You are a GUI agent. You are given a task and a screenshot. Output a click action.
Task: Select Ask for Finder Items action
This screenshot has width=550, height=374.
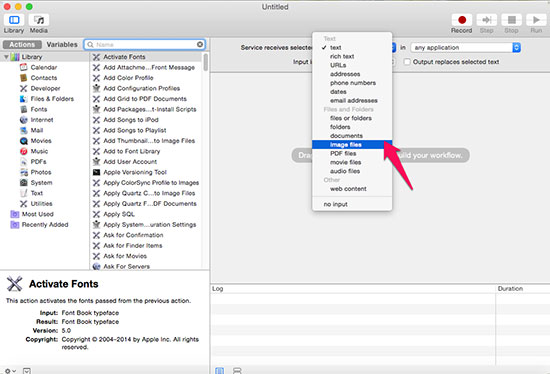(146, 246)
